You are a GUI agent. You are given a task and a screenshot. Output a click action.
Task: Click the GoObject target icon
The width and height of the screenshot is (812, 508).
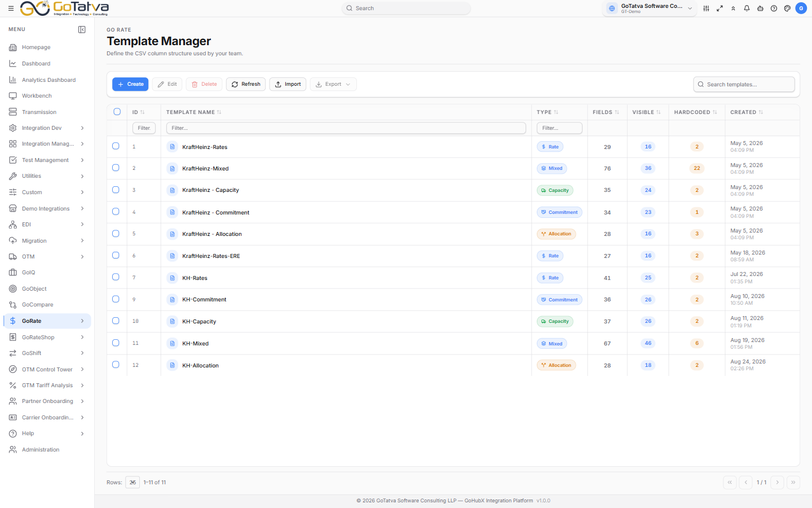click(x=13, y=289)
